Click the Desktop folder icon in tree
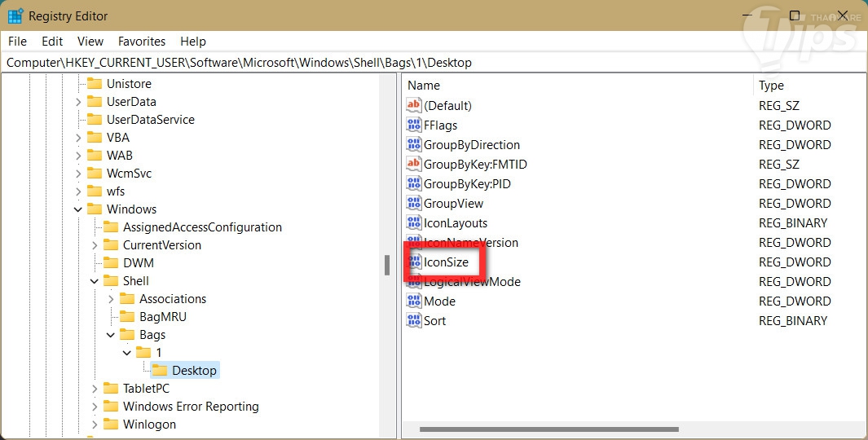Image resolution: width=868 pixels, height=440 pixels. tap(160, 370)
